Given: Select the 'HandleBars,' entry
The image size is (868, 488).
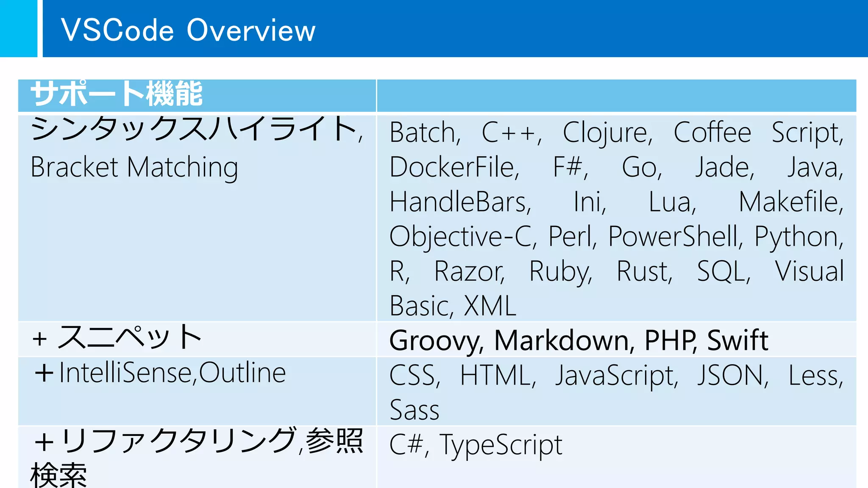Looking at the screenshot, I should tap(460, 202).
